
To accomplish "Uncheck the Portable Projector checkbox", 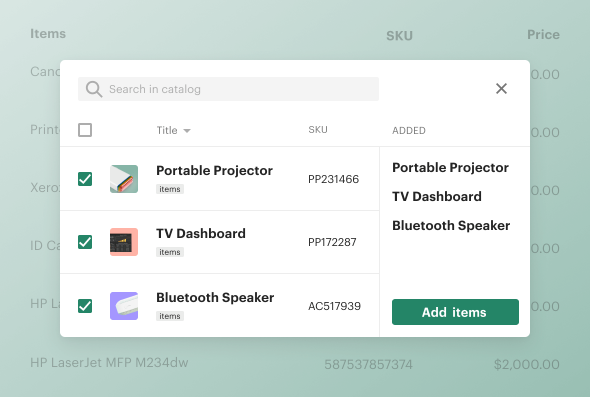I will click(85, 179).
